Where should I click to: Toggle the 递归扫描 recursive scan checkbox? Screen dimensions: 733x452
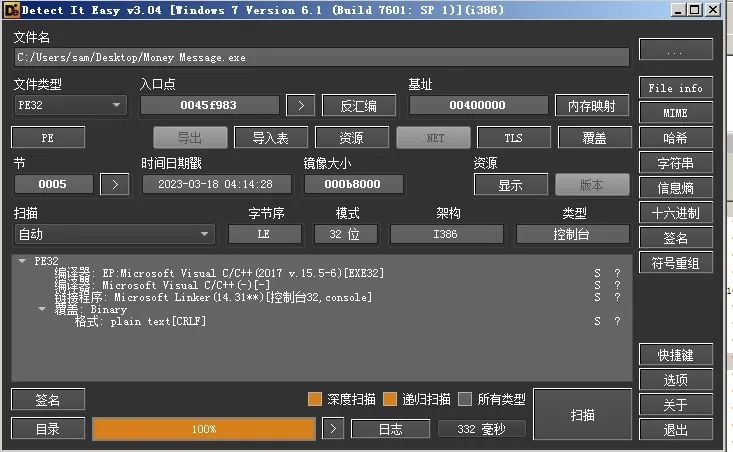(390, 399)
